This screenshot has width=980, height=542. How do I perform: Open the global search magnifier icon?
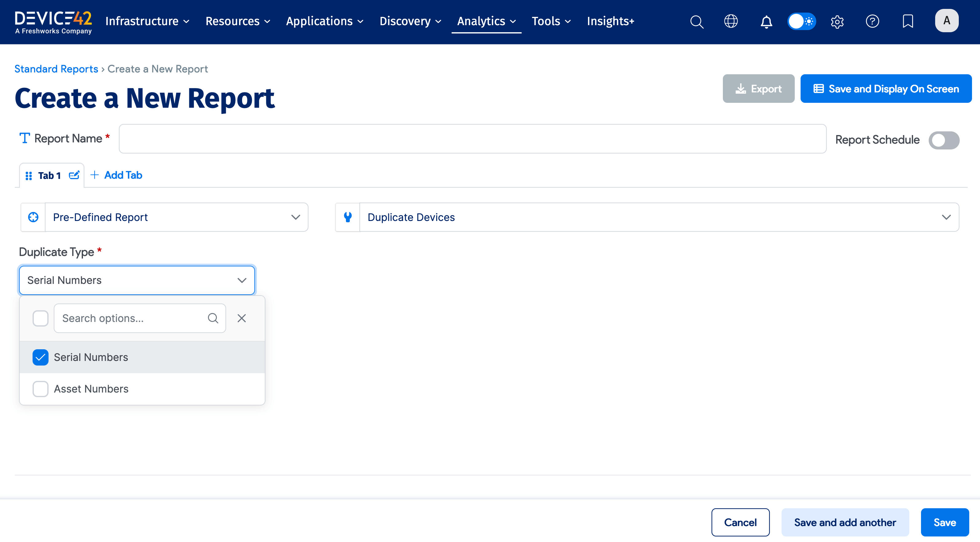coord(696,21)
